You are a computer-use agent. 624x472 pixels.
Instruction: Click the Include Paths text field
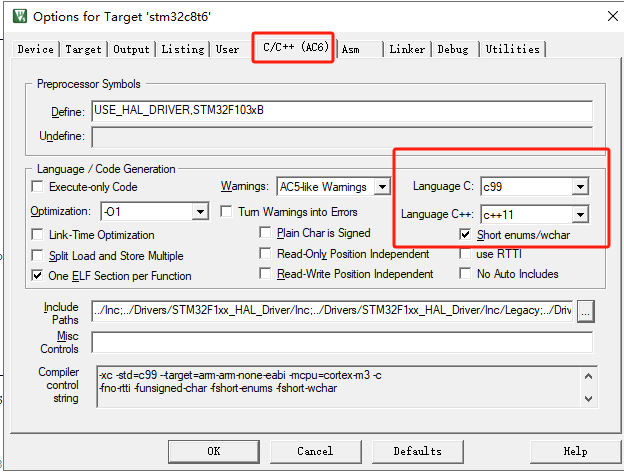click(332, 311)
